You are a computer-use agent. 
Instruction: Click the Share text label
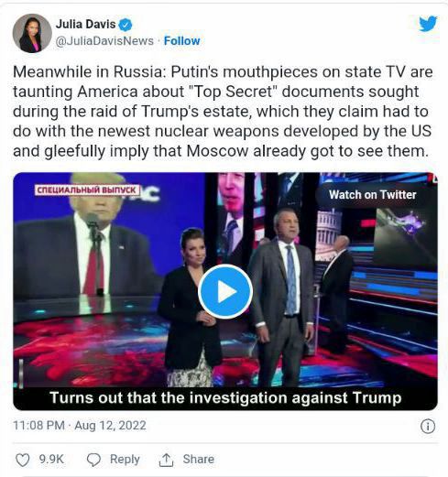[199, 460]
